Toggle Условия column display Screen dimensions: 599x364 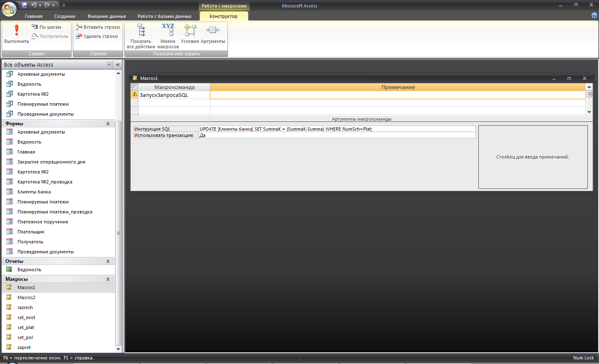tap(190, 34)
